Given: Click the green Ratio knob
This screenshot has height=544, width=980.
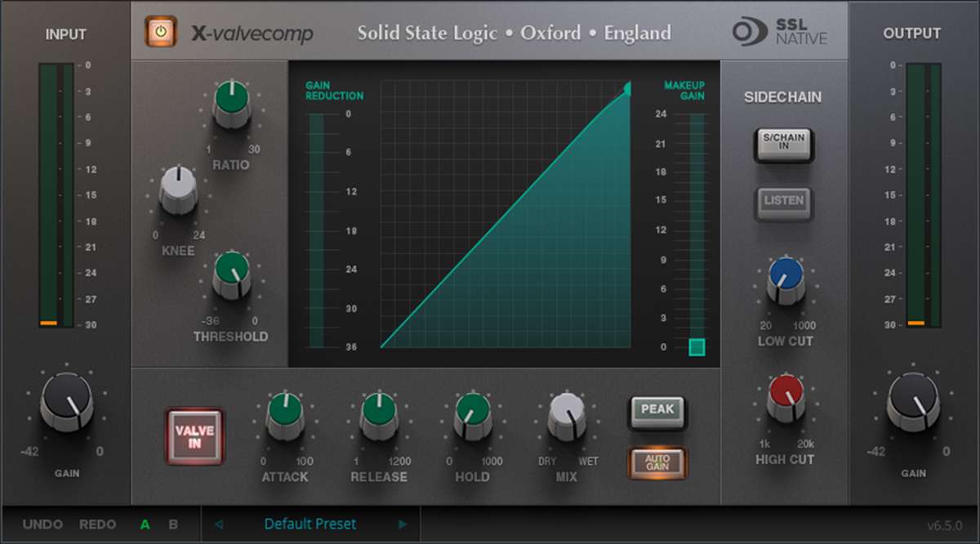Looking at the screenshot, I should (232, 103).
